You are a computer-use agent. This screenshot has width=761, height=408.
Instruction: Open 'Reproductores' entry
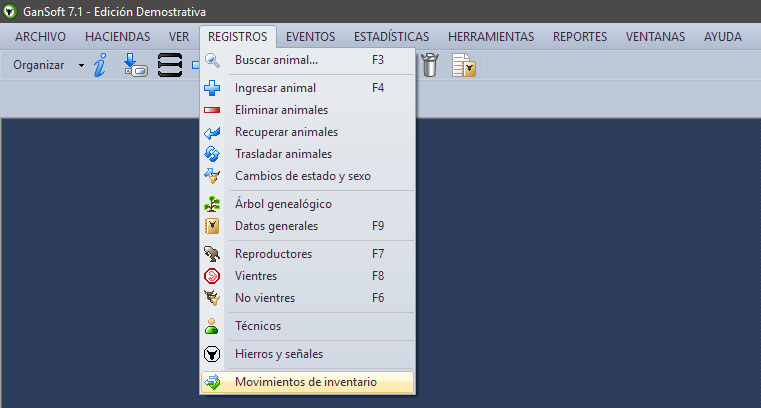pos(308,254)
